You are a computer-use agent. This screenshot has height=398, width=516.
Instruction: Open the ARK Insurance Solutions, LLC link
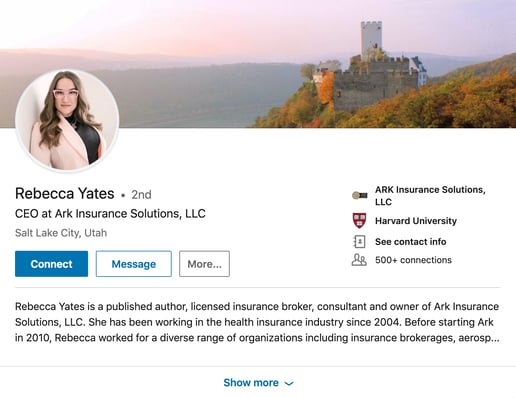tap(430, 195)
